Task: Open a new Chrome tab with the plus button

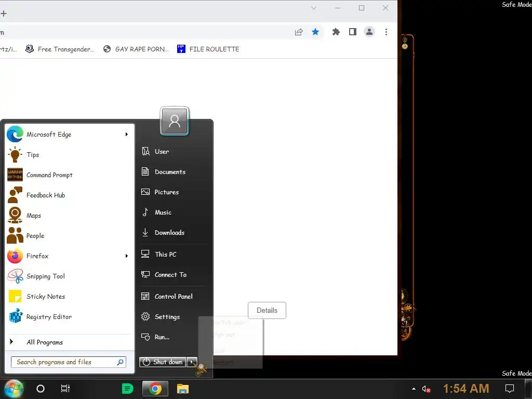Action: (4, 14)
